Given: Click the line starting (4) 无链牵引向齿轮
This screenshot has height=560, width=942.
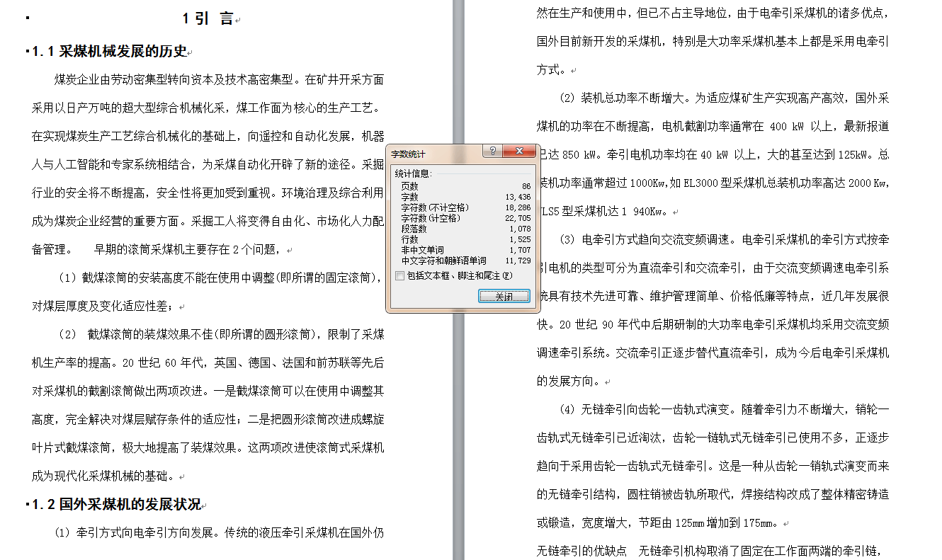Looking at the screenshot, I should click(x=724, y=409).
